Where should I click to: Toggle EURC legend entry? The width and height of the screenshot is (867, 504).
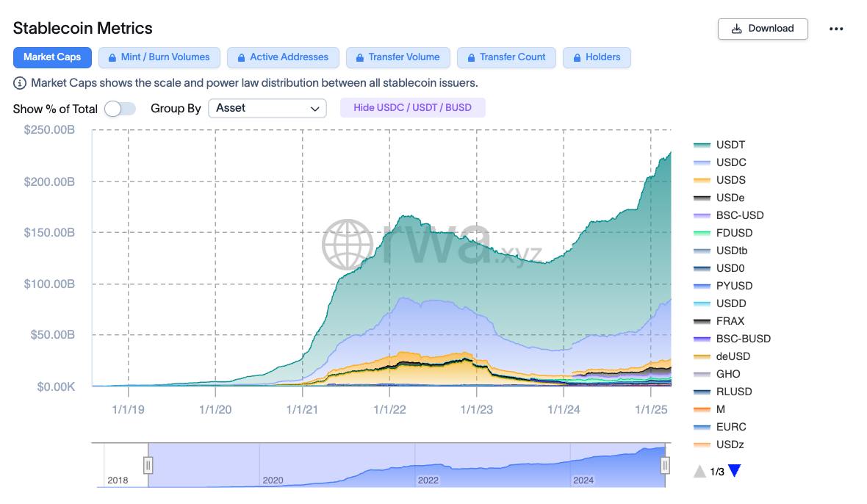click(x=720, y=427)
